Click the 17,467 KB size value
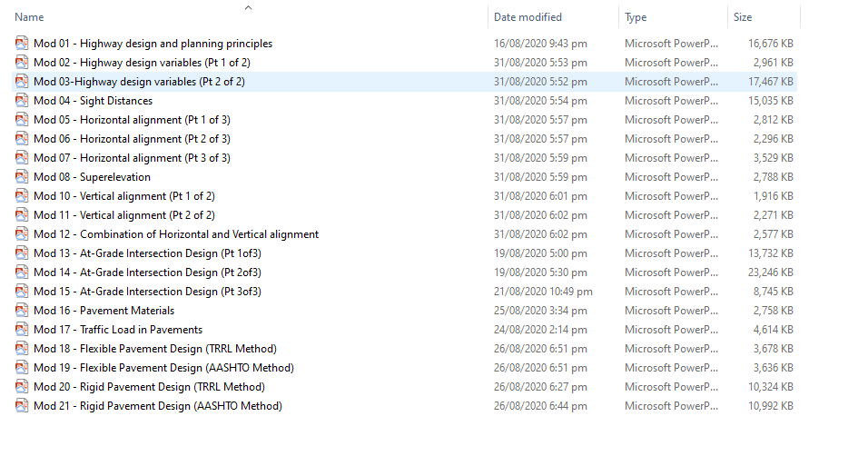868x456 pixels. 771,82
